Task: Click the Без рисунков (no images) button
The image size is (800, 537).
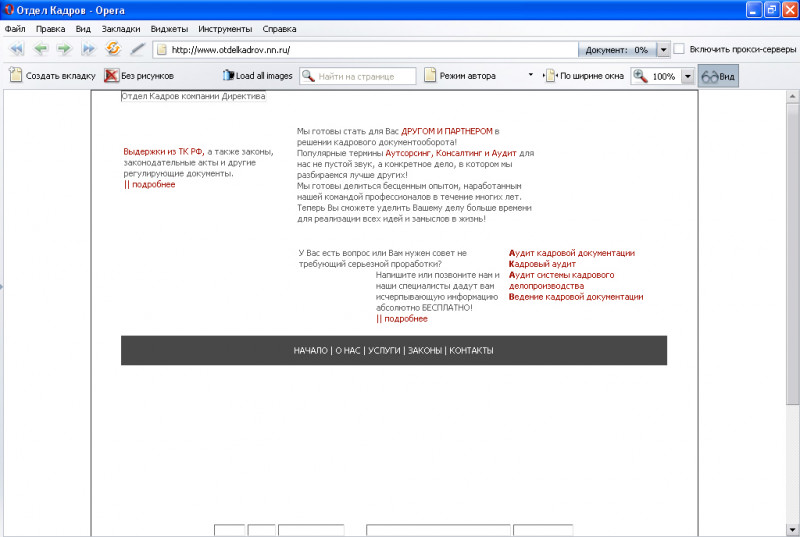Action: [x=139, y=75]
